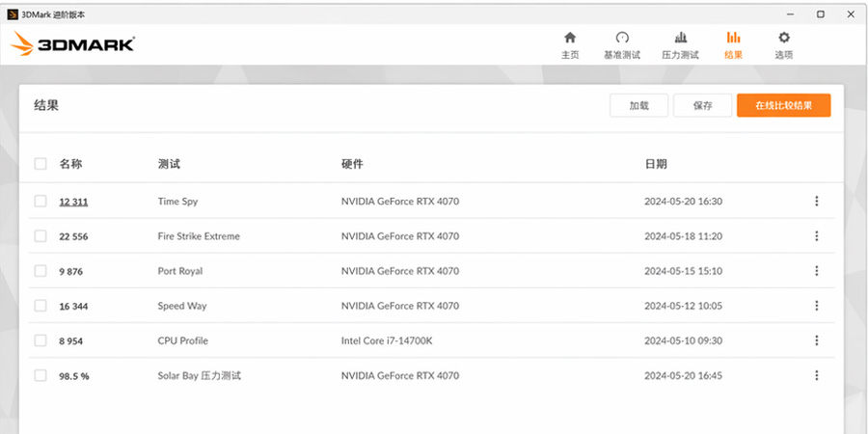Click the 16 344 score
Image resolution: width=868 pixels, height=434 pixels.
[x=73, y=307]
